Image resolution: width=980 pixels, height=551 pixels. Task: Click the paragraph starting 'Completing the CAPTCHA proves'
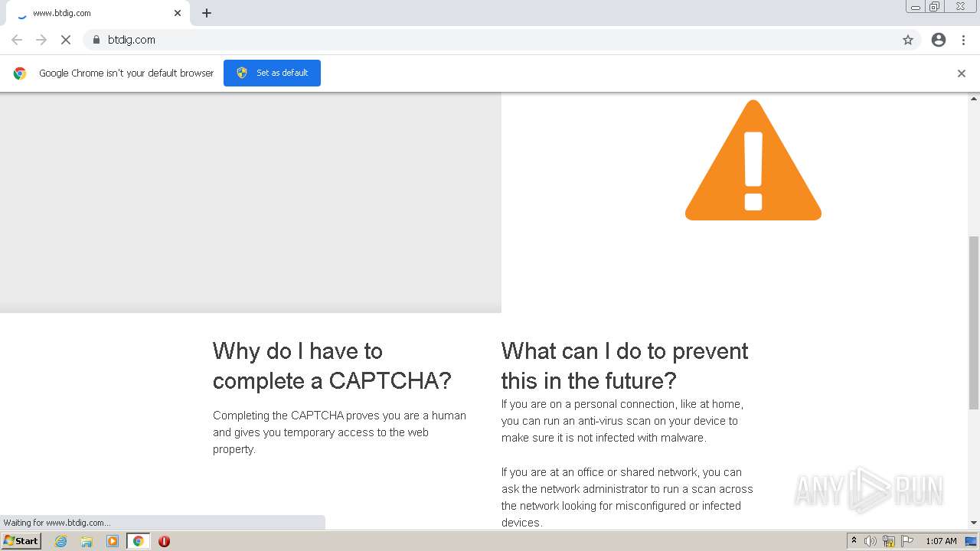click(x=339, y=432)
